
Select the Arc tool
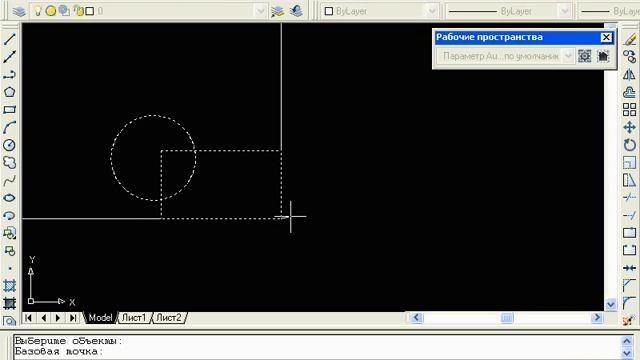pos(9,127)
